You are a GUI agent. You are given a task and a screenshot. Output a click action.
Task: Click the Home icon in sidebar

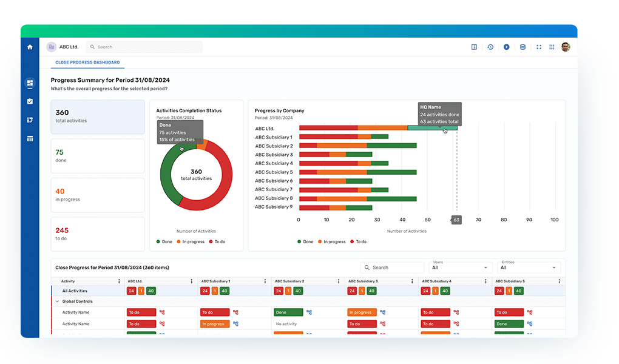point(30,47)
